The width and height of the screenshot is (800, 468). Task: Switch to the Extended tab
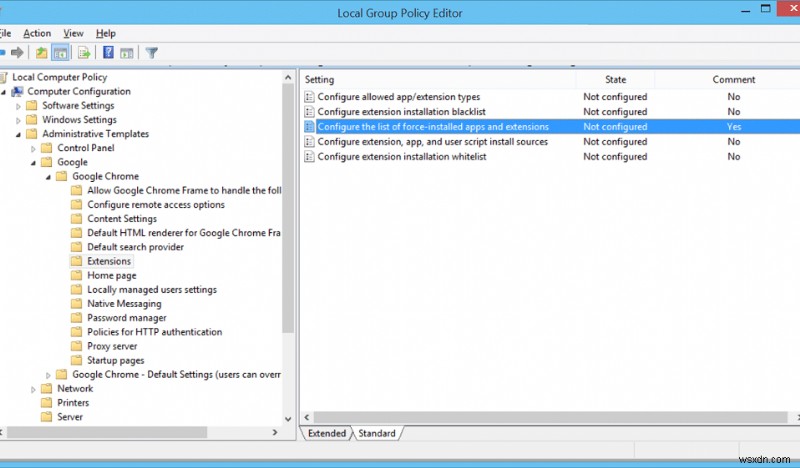tap(327, 433)
